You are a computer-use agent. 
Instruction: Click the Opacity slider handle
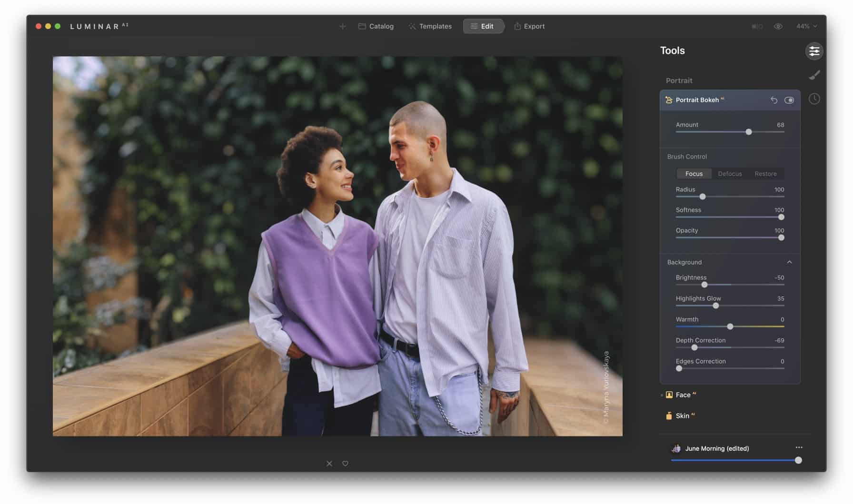pyautogui.click(x=781, y=237)
